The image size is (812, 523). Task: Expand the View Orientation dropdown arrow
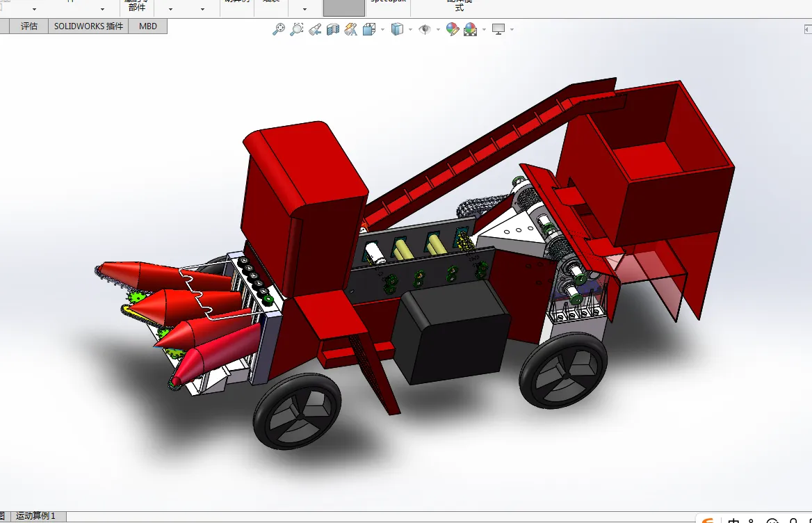[382, 29]
